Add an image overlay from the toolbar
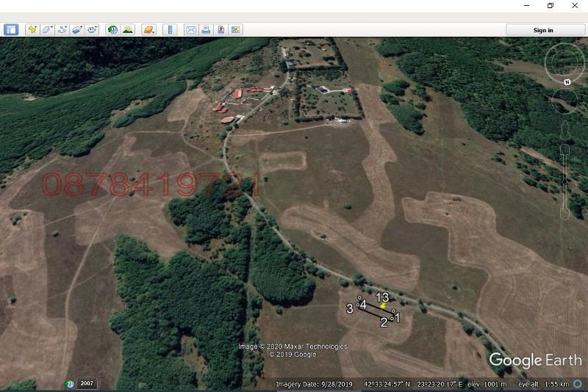The width and height of the screenshot is (588, 392). coord(77,30)
